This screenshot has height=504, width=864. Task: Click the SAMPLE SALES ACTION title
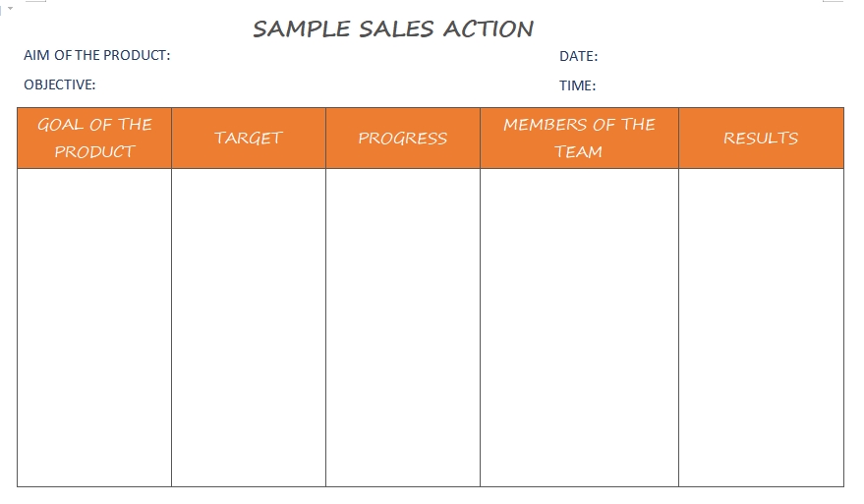tap(393, 28)
